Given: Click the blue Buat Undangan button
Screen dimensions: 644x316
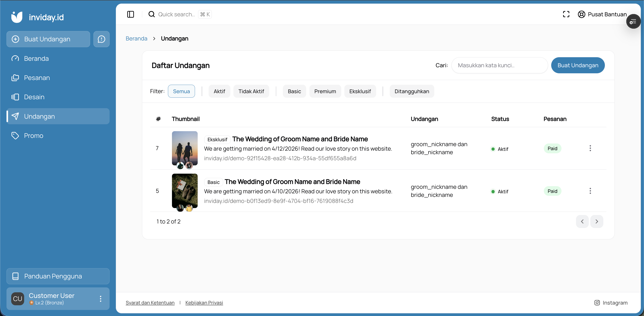Looking at the screenshot, I should 578,65.
